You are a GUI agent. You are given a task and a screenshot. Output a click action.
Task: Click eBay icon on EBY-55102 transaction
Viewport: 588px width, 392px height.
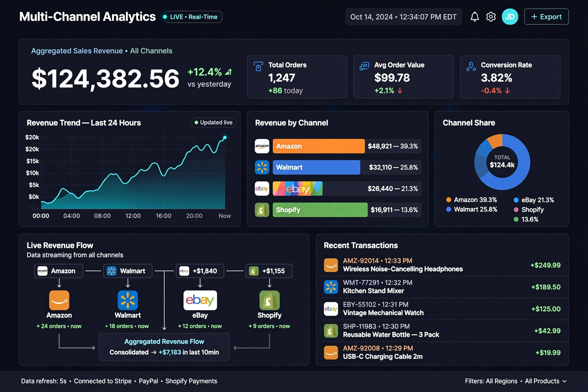coord(331,309)
